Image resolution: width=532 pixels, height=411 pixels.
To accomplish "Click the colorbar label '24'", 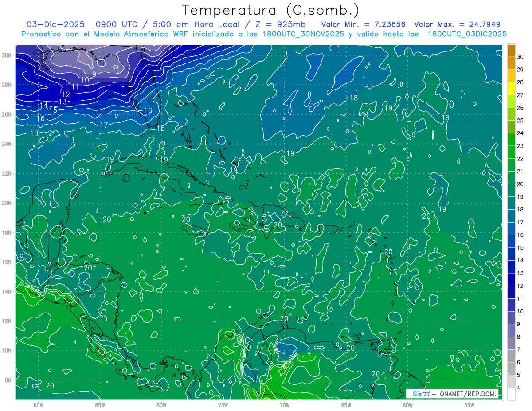I will coord(520,133).
